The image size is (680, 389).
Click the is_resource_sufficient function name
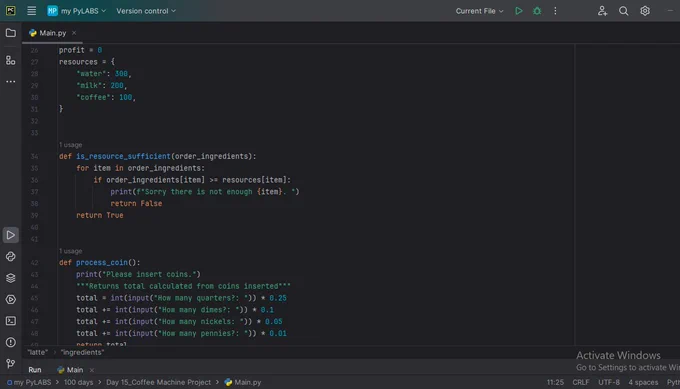(x=123, y=156)
